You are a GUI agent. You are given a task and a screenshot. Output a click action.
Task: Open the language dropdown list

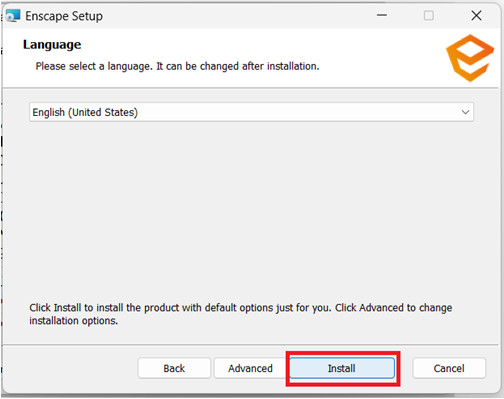click(x=251, y=112)
